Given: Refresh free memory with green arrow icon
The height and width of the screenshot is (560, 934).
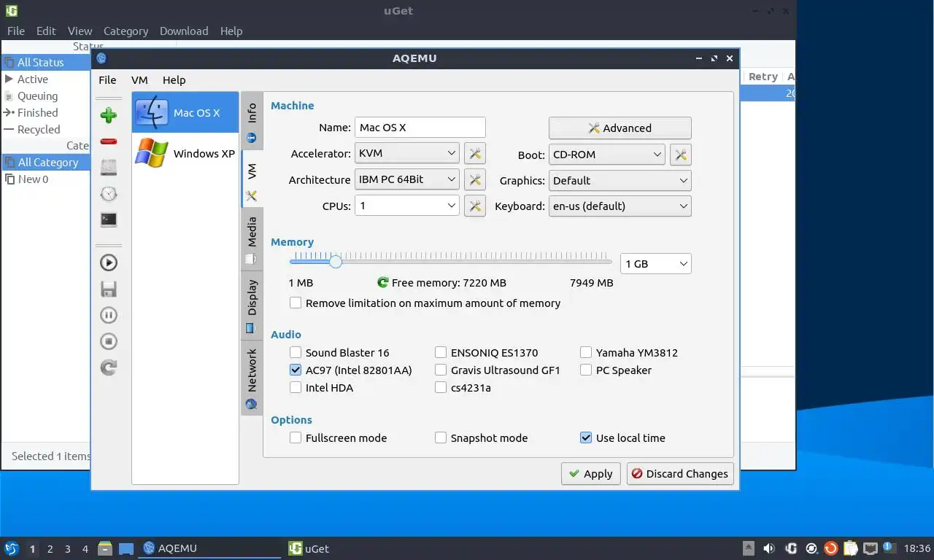Looking at the screenshot, I should pyautogui.click(x=382, y=282).
